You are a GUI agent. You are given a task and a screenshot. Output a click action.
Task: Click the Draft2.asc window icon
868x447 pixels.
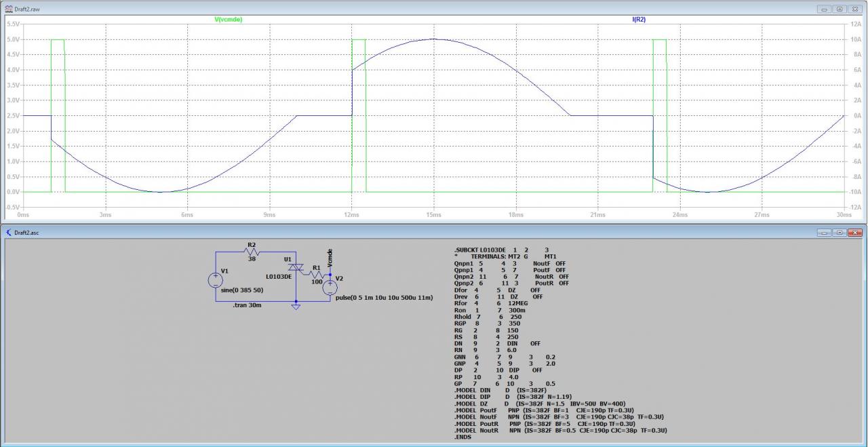[x=7, y=232]
